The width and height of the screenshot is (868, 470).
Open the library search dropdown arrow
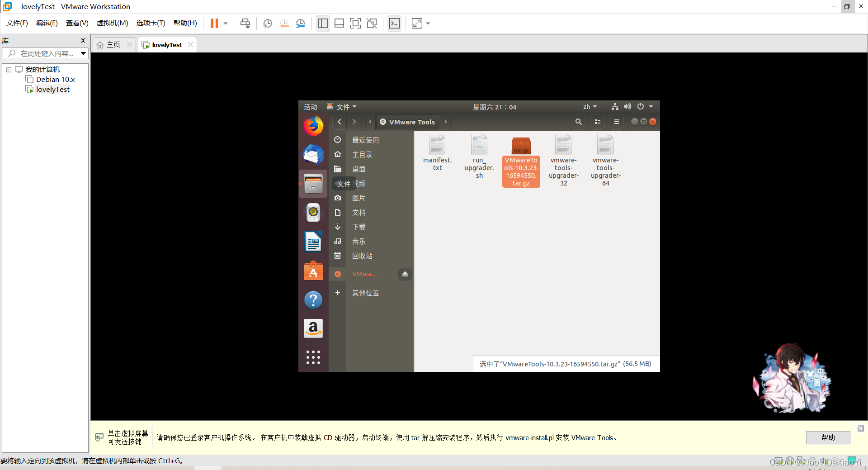84,53
